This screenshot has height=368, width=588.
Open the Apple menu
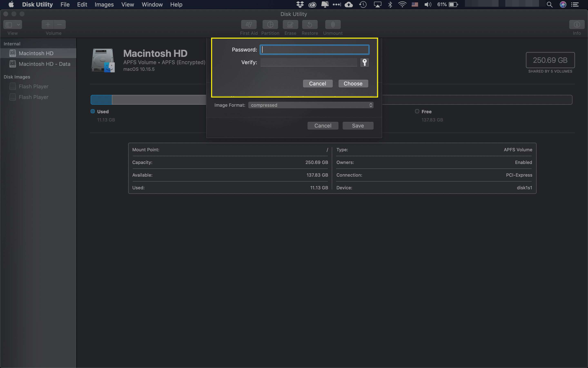(x=11, y=4)
